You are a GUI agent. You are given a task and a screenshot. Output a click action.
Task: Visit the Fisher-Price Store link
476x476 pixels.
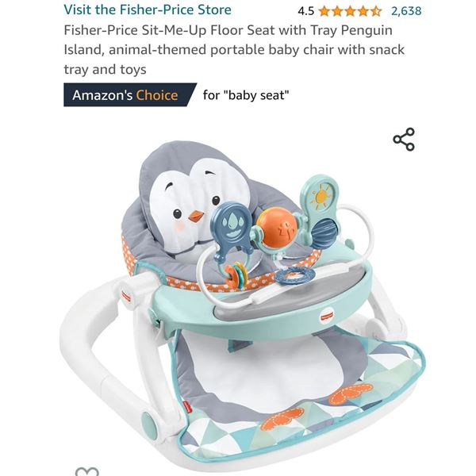tap(148, 10)
